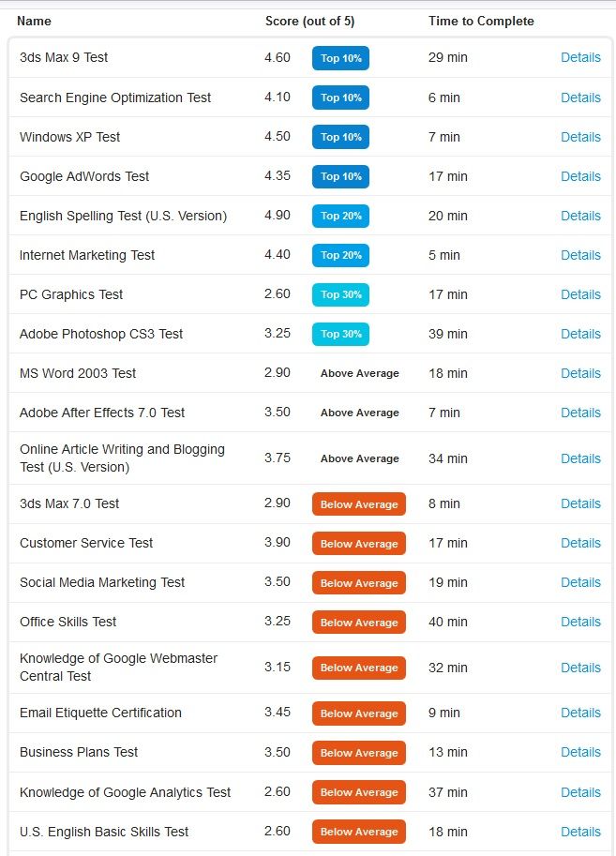The image size is (616, 856).
Task: Open Details for Customer Service Test
Action: pos(580,543)
